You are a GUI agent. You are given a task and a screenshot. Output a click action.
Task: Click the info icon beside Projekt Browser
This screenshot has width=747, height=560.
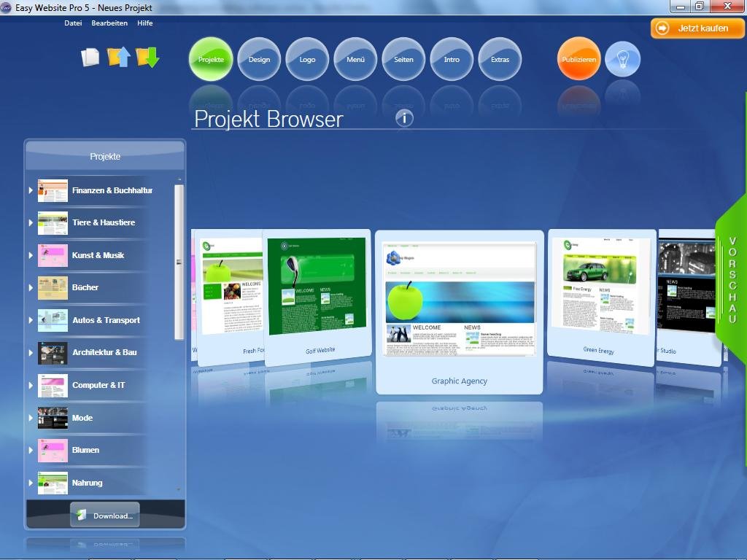pyautogui.click(x=404, y=117)
